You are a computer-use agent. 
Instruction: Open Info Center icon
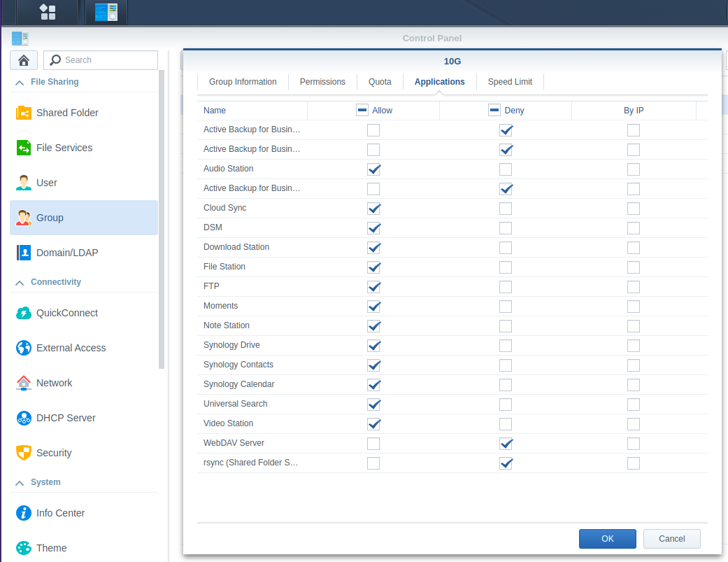click(x=24, y=513)
